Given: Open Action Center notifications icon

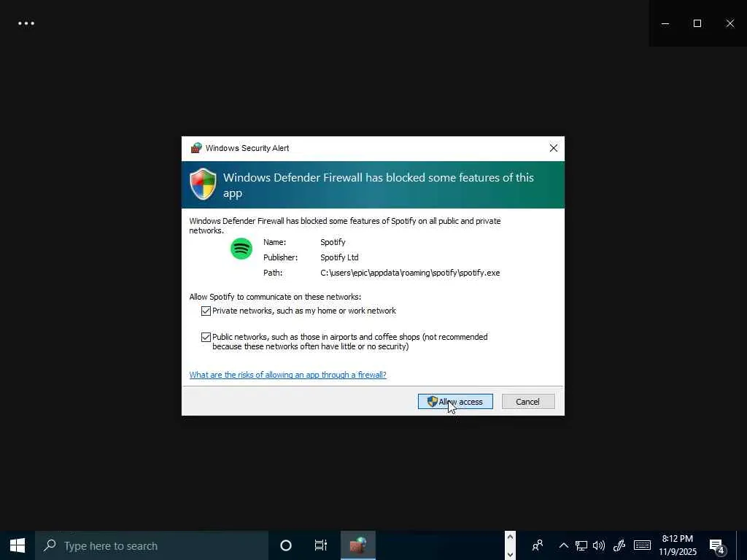Looking at the screenshot, I should pyautogui.click(x=718, y=546).
